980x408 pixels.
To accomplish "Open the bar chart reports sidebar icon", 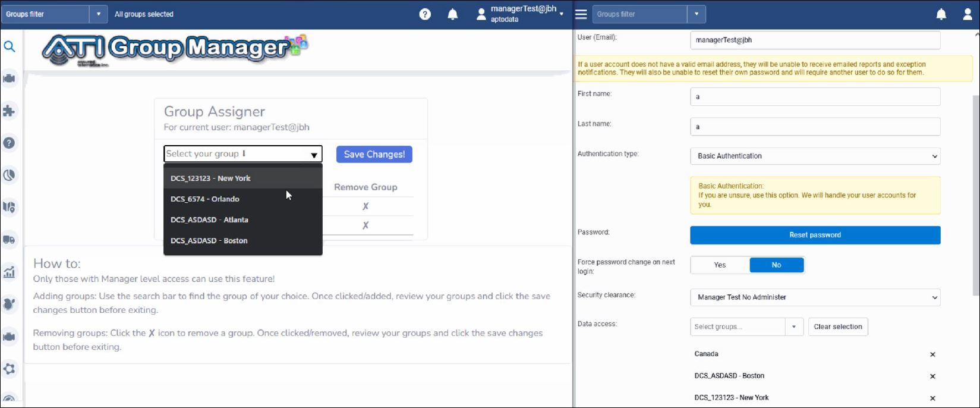I will [9, 272].
